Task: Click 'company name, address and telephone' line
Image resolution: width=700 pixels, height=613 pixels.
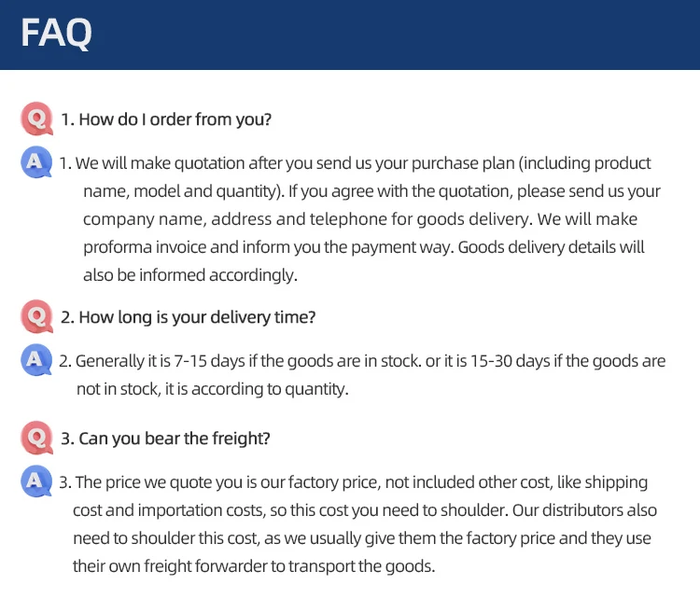Action: pyautogui.click(x=210, y=219)
